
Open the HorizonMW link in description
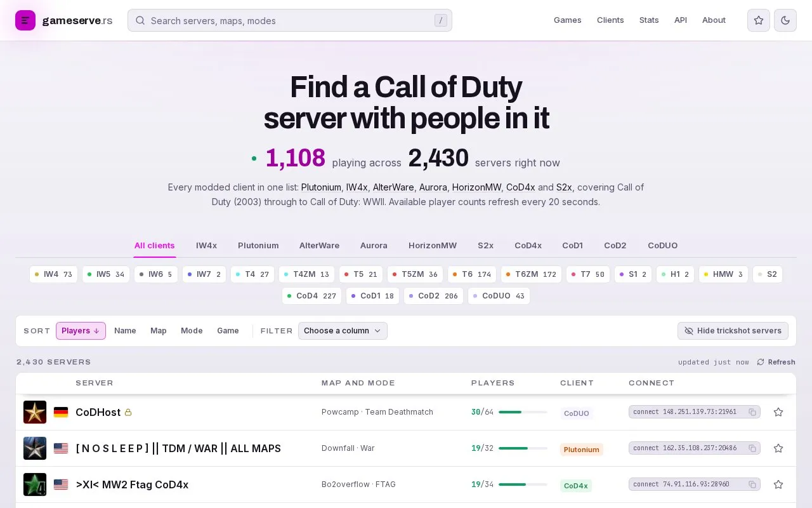[476, 187]
